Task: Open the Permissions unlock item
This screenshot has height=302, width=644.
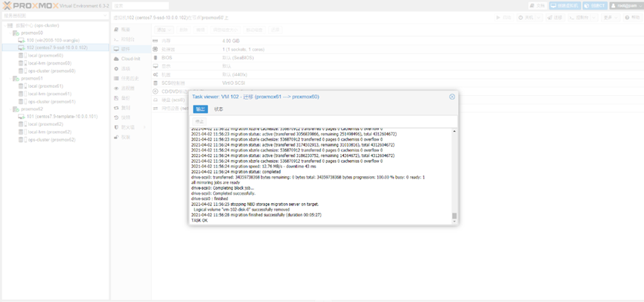Action: (x=125, y=138)
